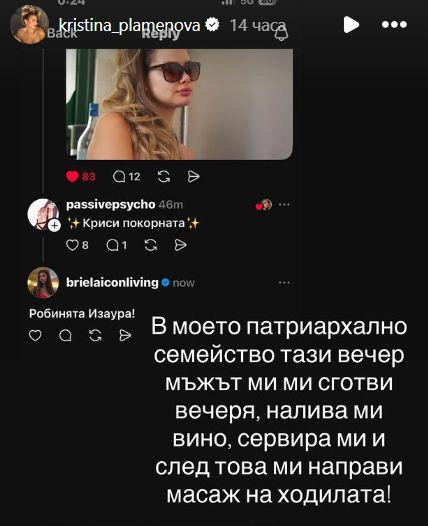Tap the kristina_plamenova username
Image resolution: width=428 pixels, height=526 pixels.
129,25
